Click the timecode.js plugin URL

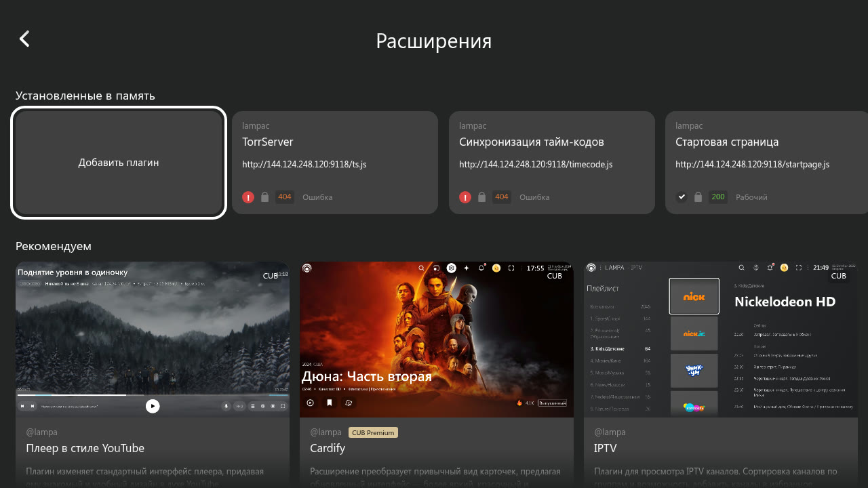(536, 164)
